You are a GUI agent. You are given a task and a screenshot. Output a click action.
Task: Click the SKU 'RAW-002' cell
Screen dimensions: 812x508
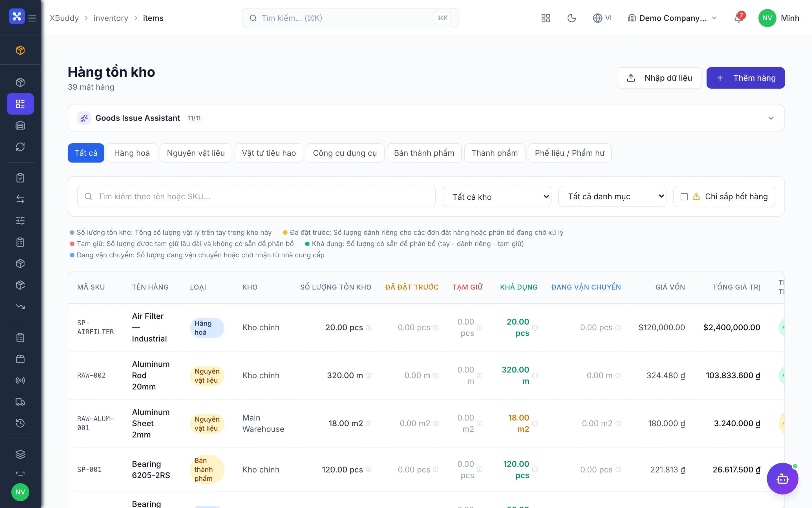[x=91, y=376]
